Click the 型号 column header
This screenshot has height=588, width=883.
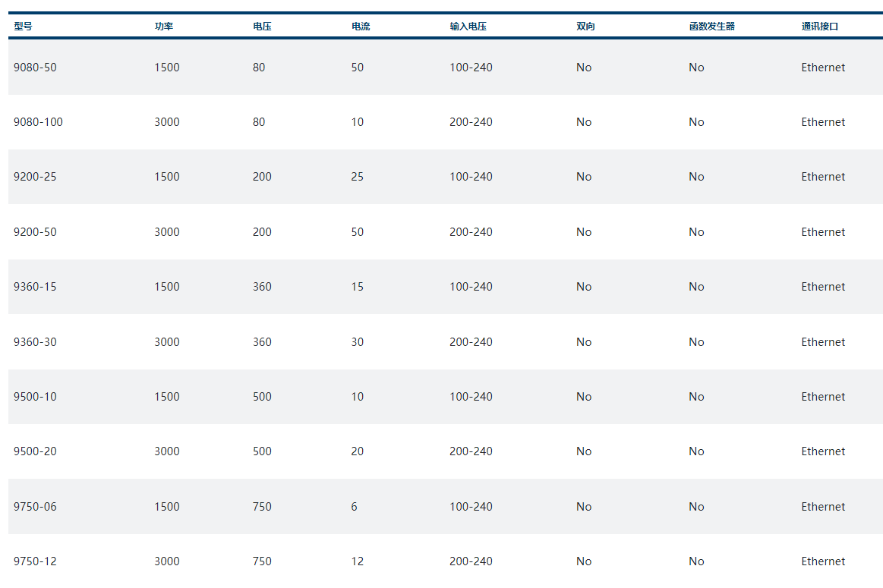(23, 27)
